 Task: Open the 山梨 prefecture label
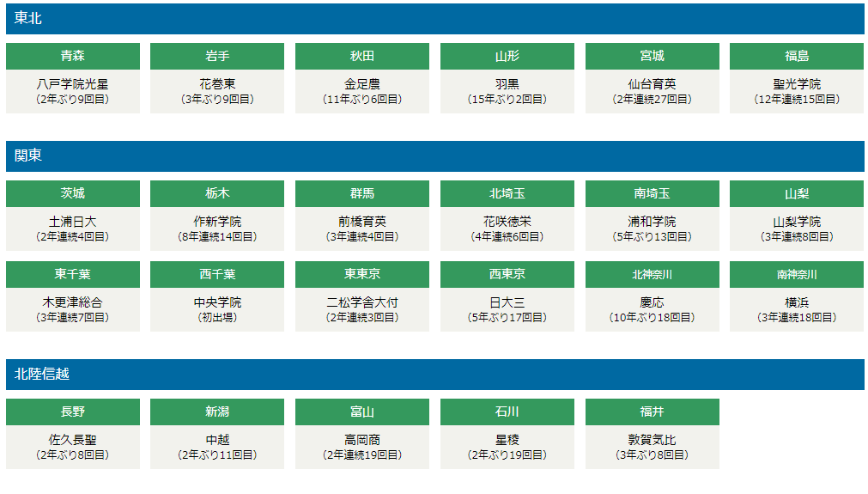tap(797, 193)
